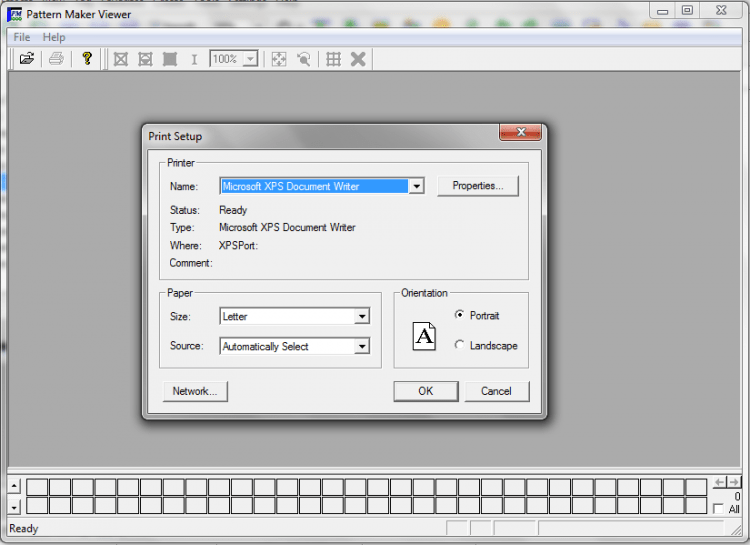Expand the printer Name dropdown
The image size is (750, 545).
(417, 186)
